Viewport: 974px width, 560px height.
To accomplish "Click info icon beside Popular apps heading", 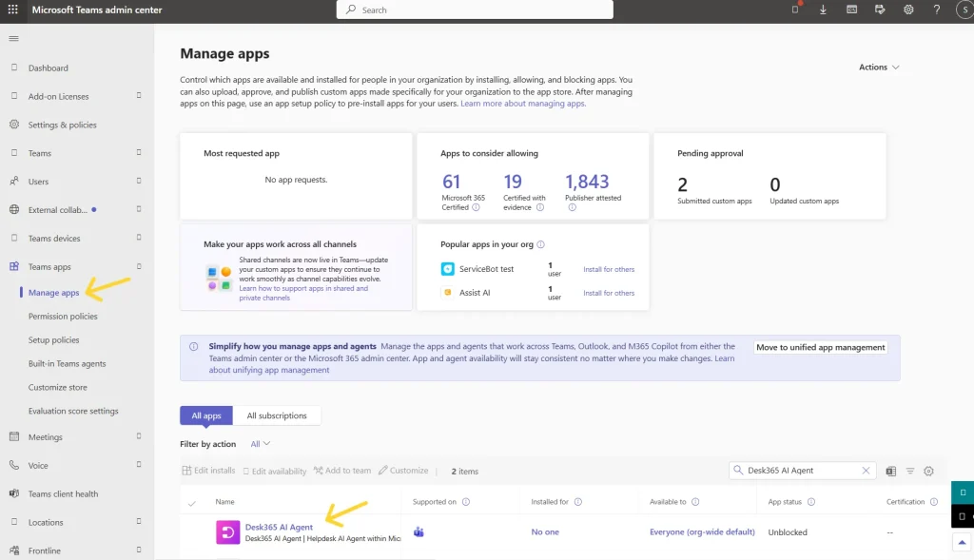I will [540, 244].
